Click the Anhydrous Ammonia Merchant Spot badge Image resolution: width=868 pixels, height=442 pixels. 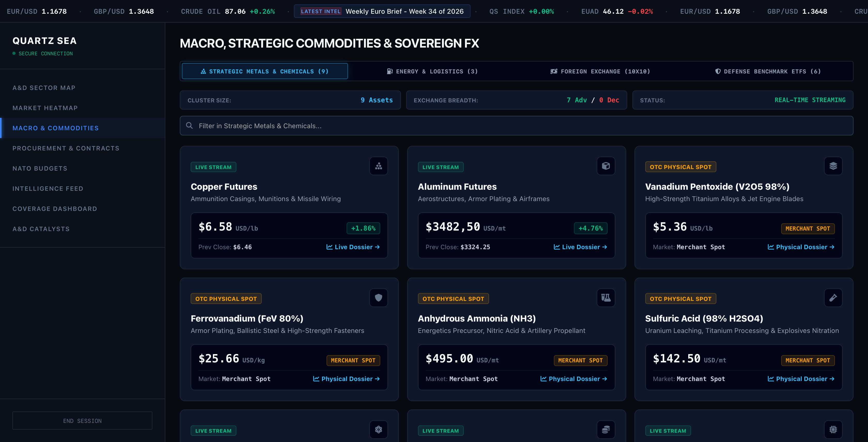[x=580, y=360]
